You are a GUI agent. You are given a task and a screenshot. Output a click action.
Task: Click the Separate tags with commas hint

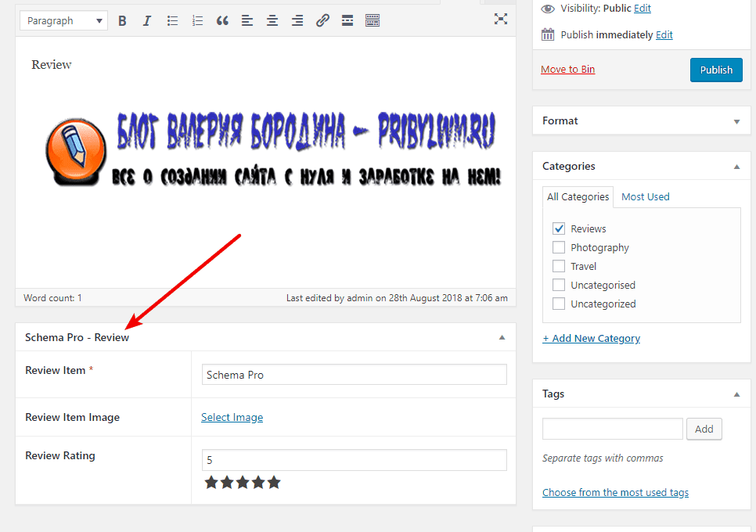[603, 458]
